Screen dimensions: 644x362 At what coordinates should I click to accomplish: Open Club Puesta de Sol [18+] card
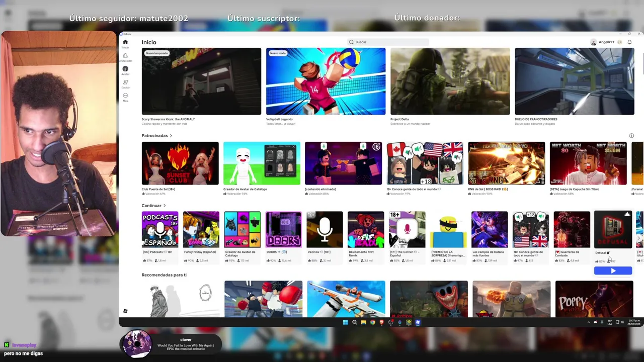pos(180,163)
